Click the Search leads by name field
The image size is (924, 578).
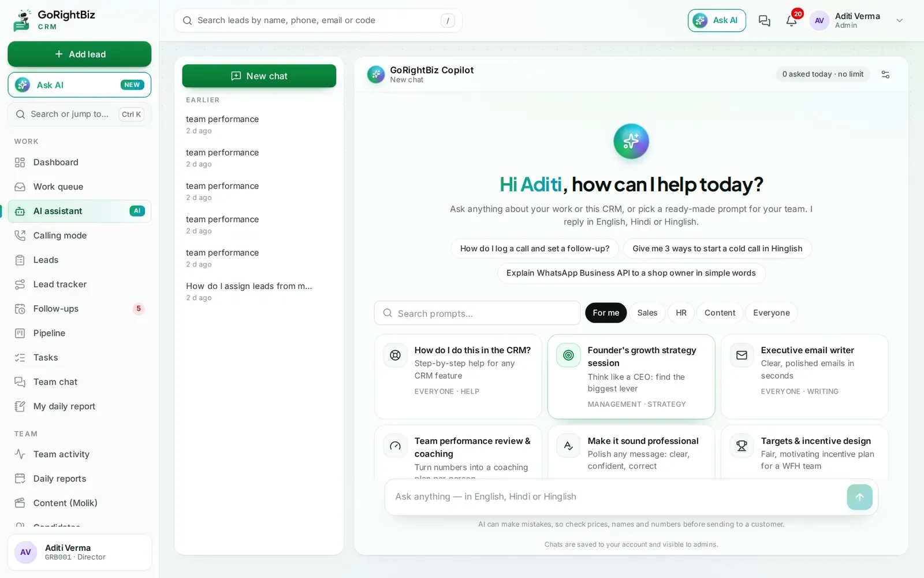318,21
